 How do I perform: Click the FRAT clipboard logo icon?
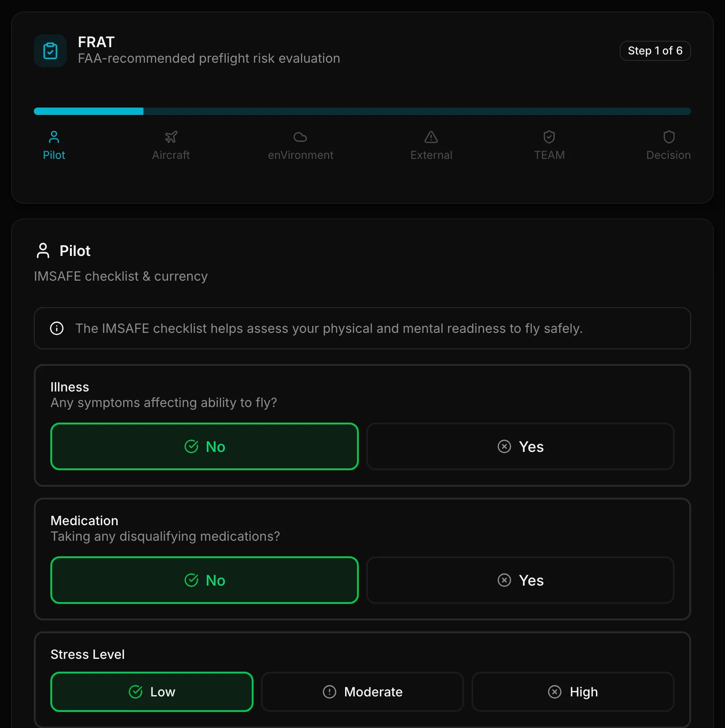pos(50,51)
